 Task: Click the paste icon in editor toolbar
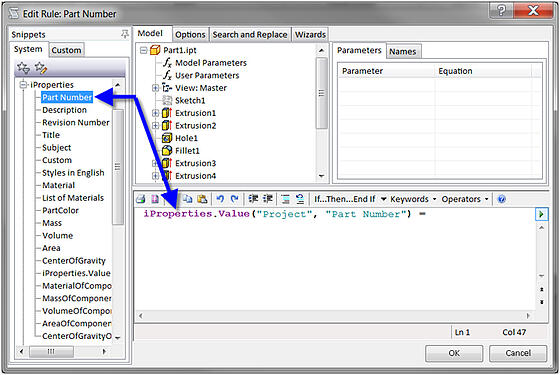click(202, 199)
